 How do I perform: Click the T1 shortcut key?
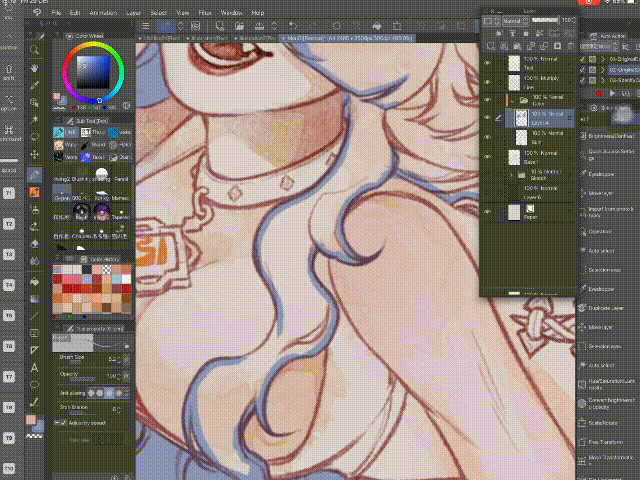[x=9, y=193]
